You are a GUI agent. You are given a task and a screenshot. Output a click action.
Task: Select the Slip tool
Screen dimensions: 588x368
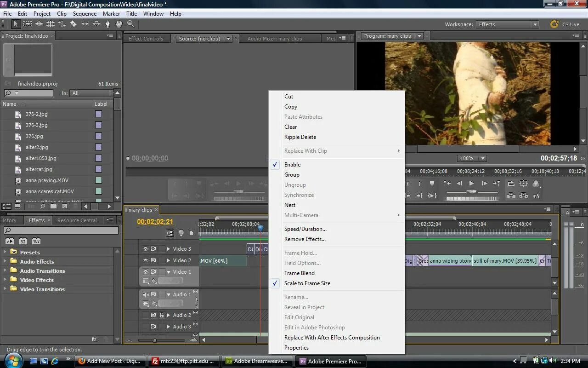(x=85, y=24)
